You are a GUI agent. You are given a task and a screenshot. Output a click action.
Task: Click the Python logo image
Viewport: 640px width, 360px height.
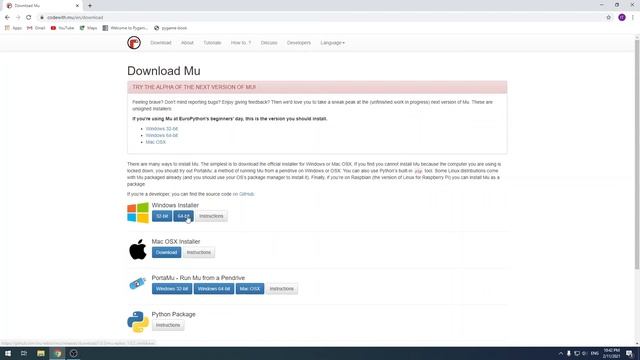click(138, 322)
